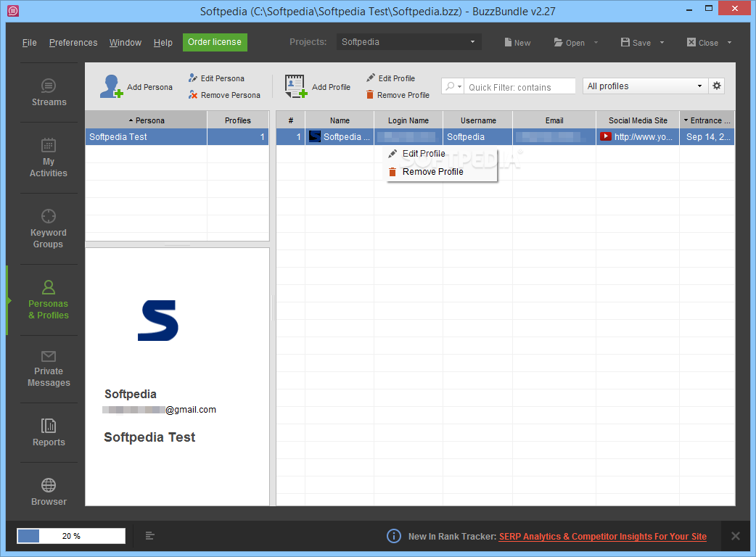Open the File menu

click(x=30, y=42)
